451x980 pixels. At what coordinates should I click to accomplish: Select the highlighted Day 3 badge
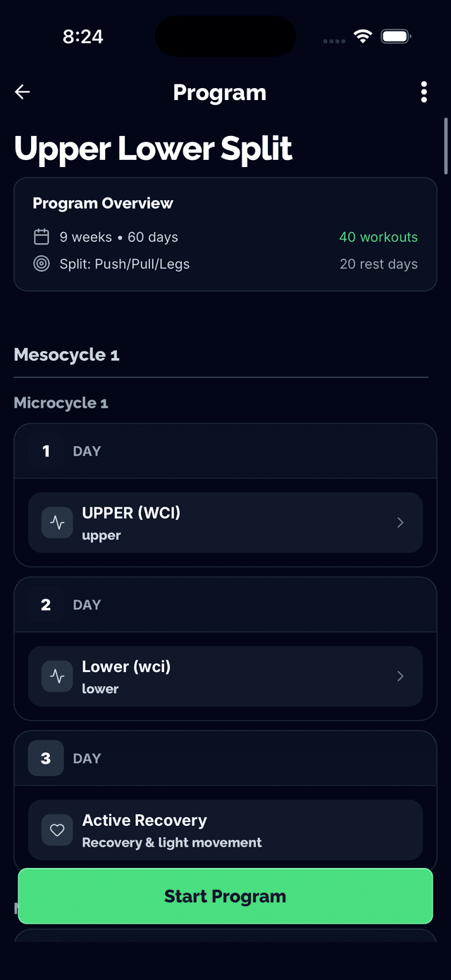tap(46, 758)
